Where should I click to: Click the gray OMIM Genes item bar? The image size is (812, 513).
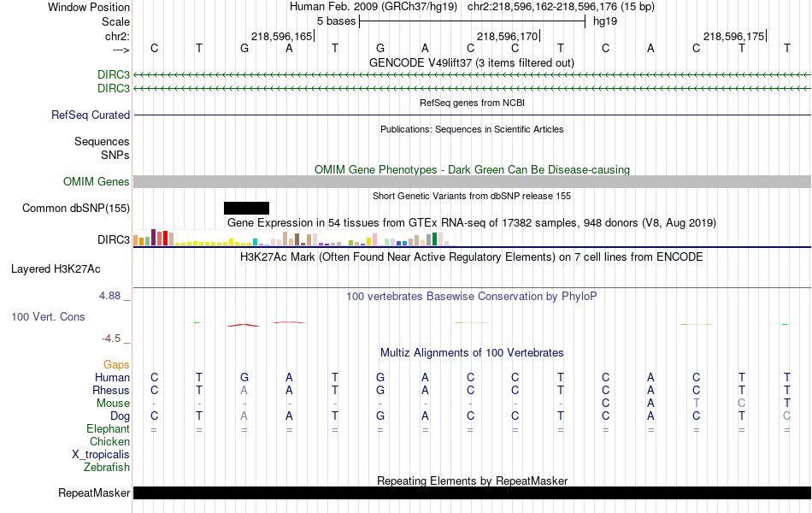tap(473, 181)
